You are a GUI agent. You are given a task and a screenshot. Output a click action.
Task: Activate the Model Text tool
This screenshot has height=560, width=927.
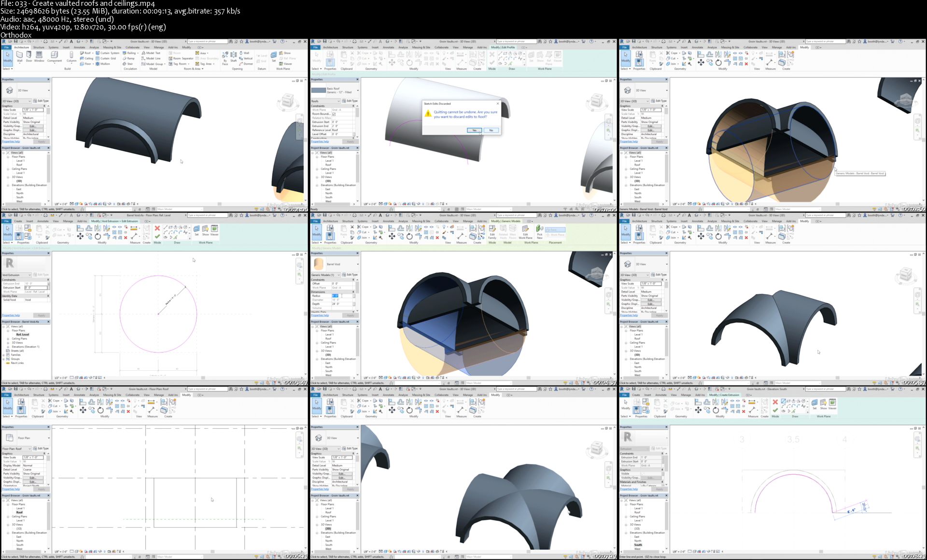click(x=151, y=53)
